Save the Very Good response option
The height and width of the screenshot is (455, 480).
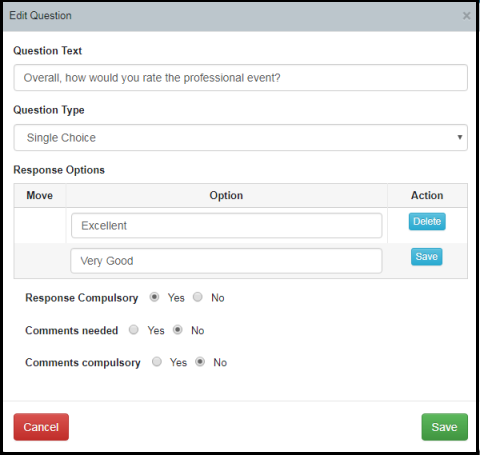[427, 257]
